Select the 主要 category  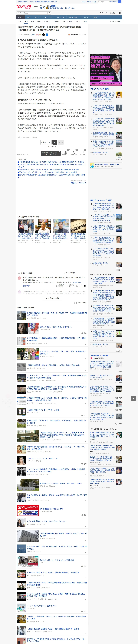point(20,21)
